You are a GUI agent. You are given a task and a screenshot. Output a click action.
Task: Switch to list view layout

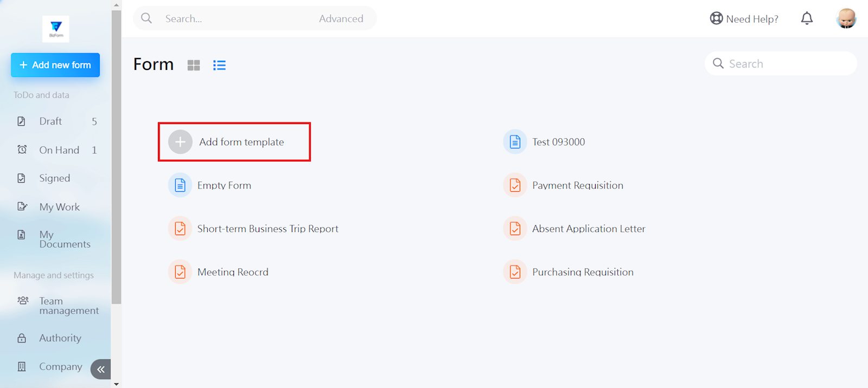click(x=219, y=66)
